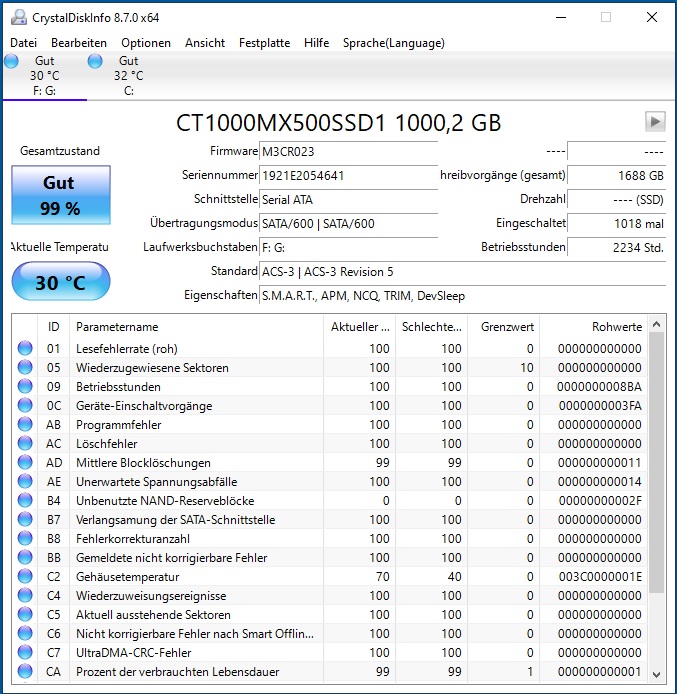
Task: Click status orb of Unerwartete Spannungsabfälle row
Action: point(25,481)
